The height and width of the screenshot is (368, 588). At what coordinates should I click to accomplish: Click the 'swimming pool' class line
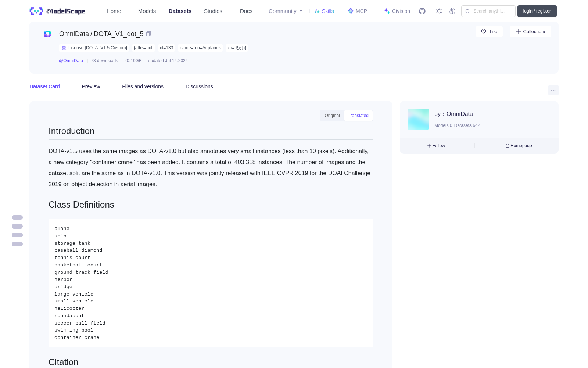pos(74,330)
